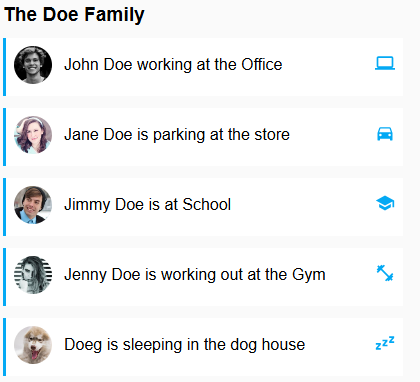Click the dumbbell gym icon for Jenny Doe
Screen dimensions: 420x382
click(x=385, y=273)
